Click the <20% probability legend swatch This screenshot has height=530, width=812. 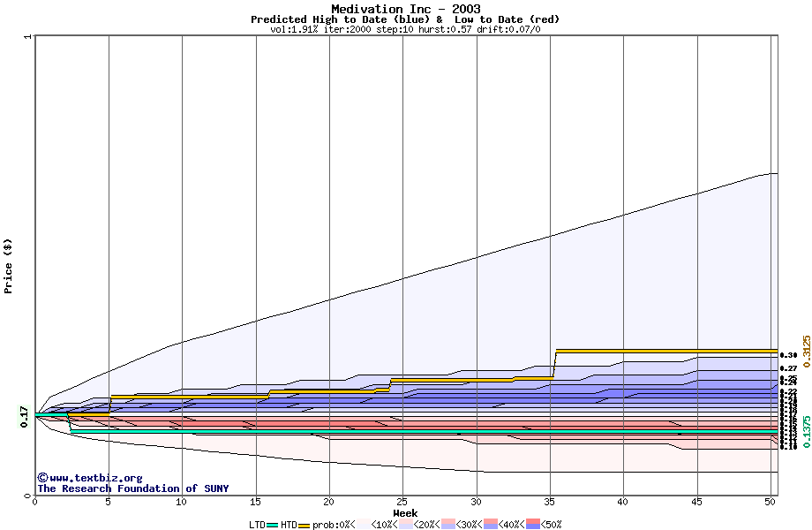(406, 525)
